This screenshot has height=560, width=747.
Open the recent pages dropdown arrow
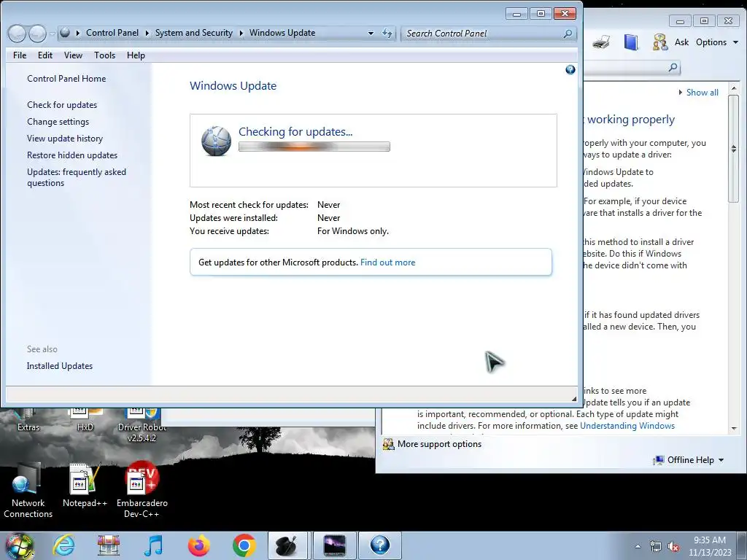[53, 34]
